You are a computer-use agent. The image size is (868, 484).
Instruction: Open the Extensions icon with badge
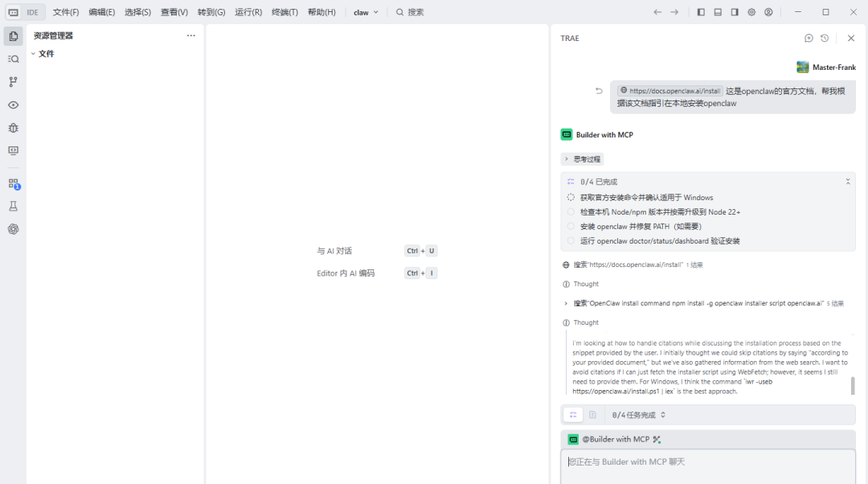14,184
